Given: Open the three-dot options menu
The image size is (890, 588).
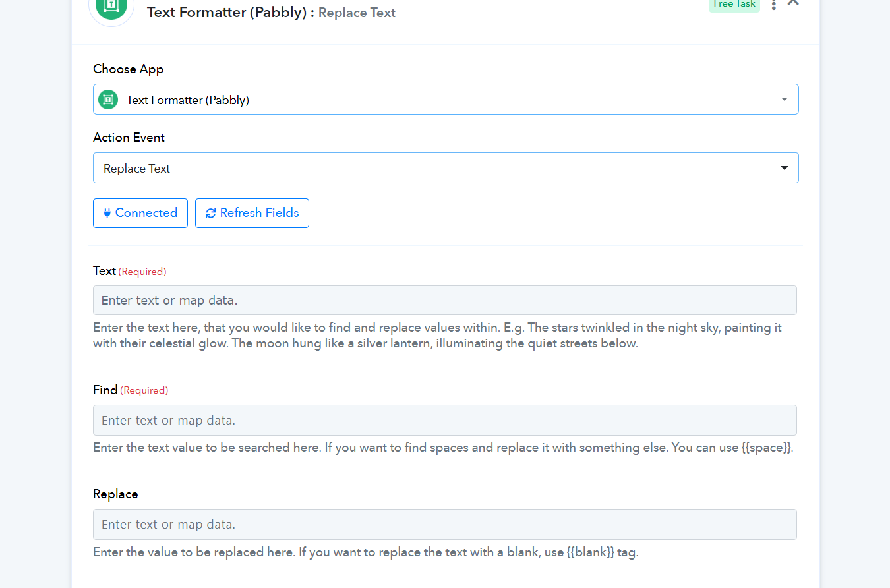Looking at the screenshot, I should [774, 5].
